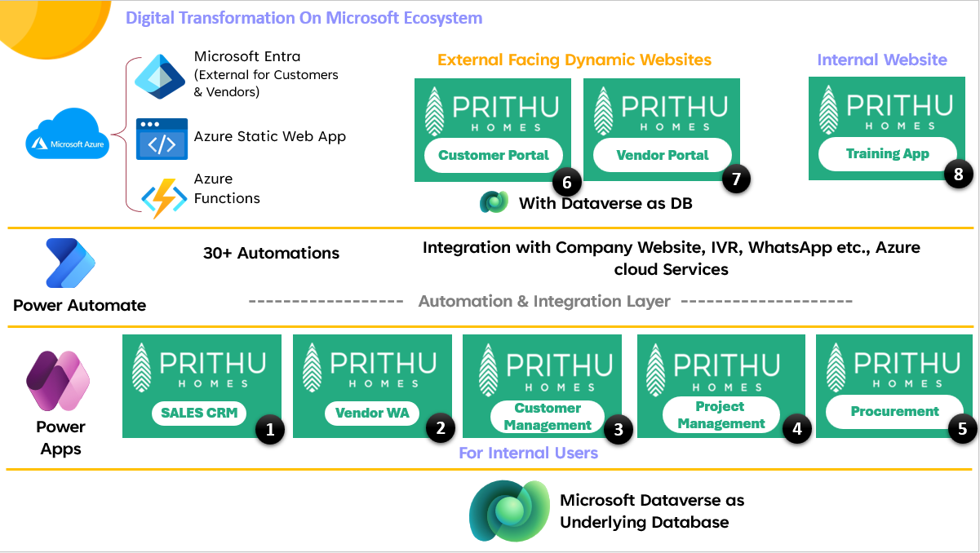980x553 pixels.
Task: Open the SALES CRM app
Action: tap(199, 413)
